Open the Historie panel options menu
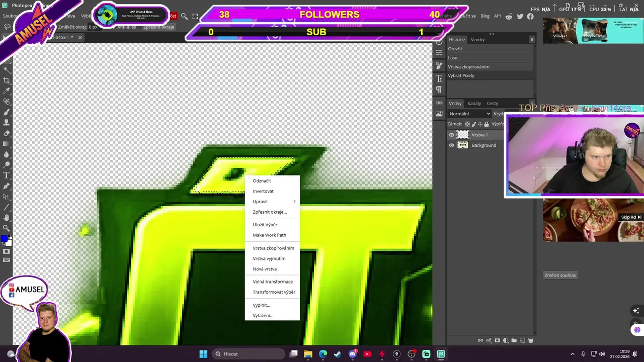The height and width of the screenshot is (362, 644). 532,40
